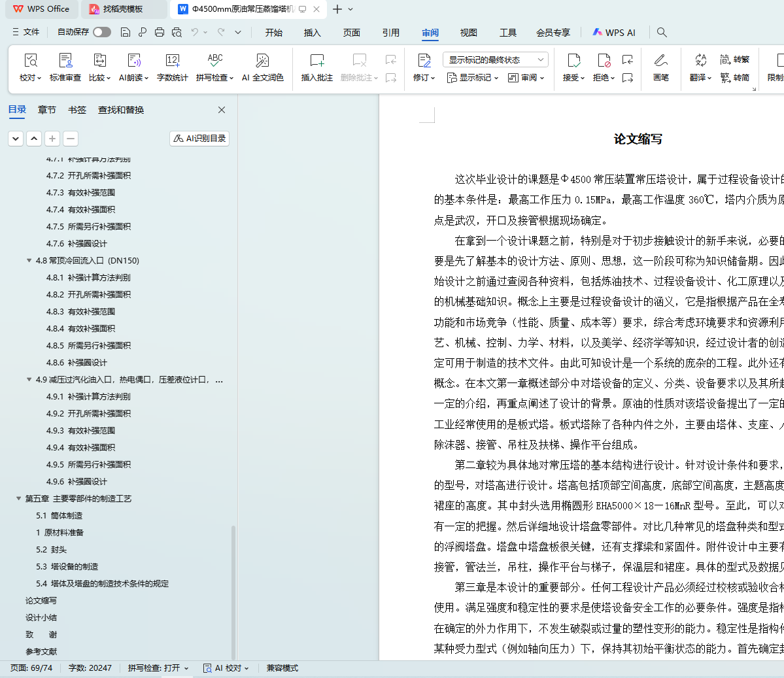Jump to 参考文献 in outline
This screenshot has width=784, height=678.
pyautogui.click(x=41, y=651)
